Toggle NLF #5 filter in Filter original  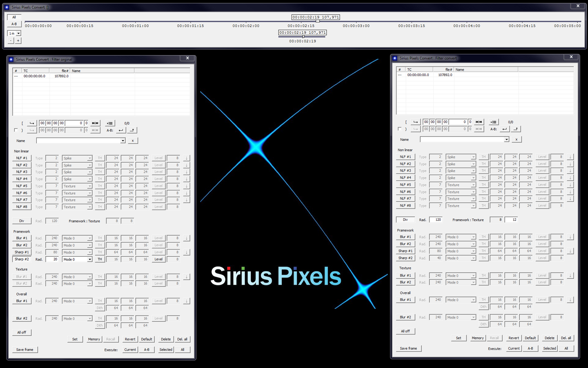click(22, 186)
